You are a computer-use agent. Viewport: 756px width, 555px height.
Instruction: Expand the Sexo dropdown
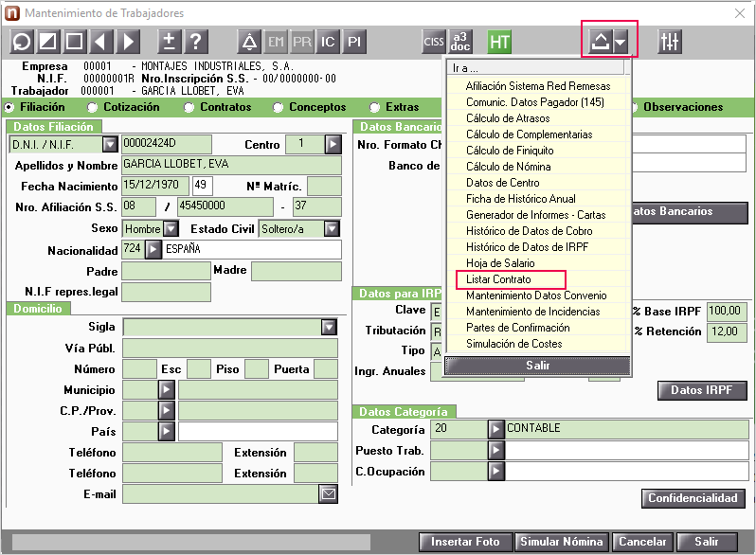[171, 228]
